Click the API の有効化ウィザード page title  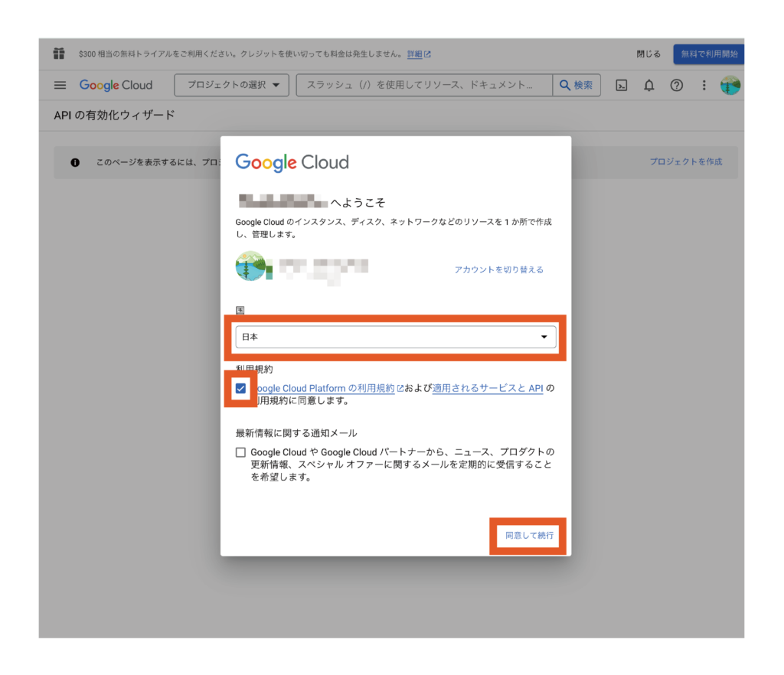[115, 116]
